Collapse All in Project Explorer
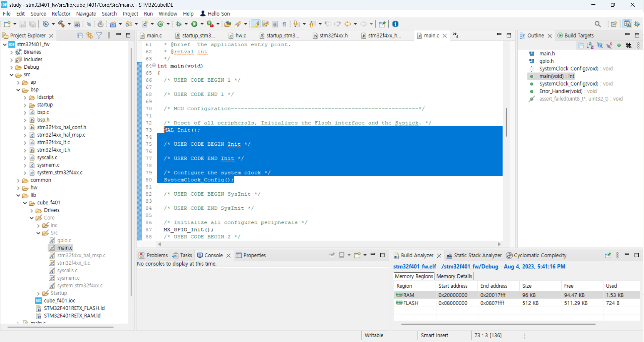644x342 pixels. 80,36
